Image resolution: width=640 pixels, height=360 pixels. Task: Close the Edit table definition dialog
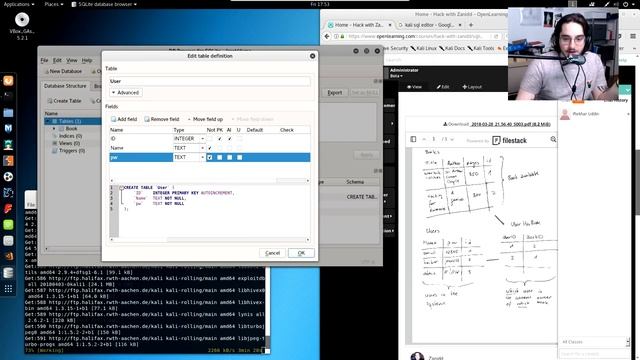[x=312, y=56]
